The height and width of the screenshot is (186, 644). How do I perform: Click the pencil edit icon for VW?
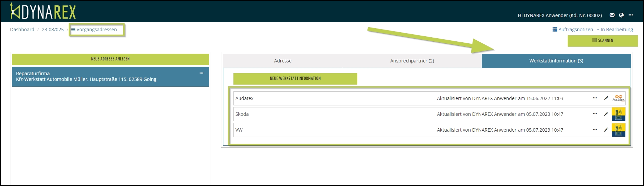click(606, 130)
